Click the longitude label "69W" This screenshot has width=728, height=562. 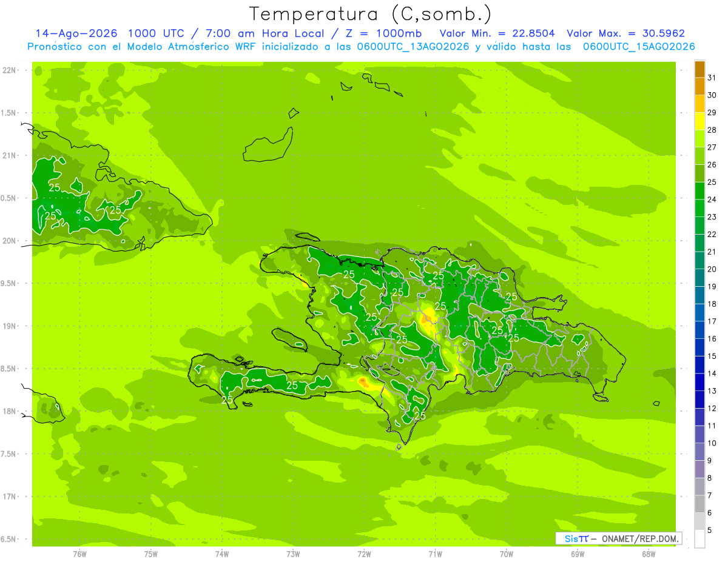[578, 554]
